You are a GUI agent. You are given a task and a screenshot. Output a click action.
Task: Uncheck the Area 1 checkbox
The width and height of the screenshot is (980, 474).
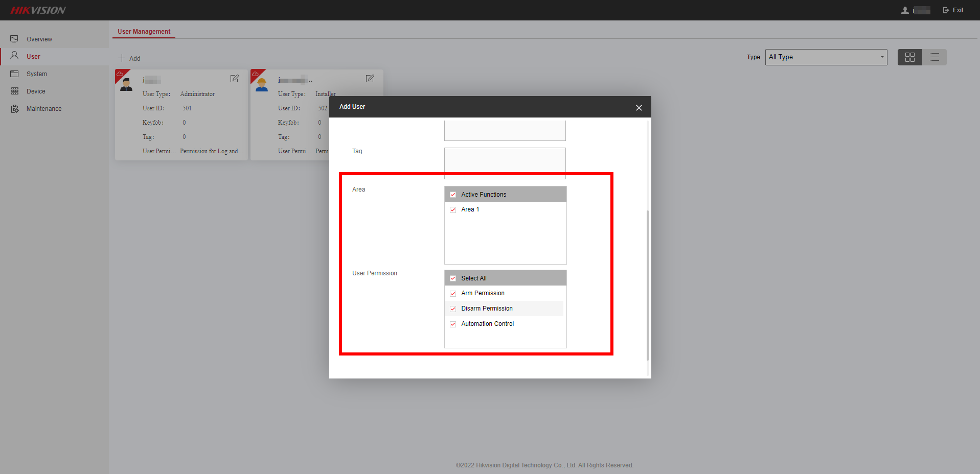(x=453, y=209)
